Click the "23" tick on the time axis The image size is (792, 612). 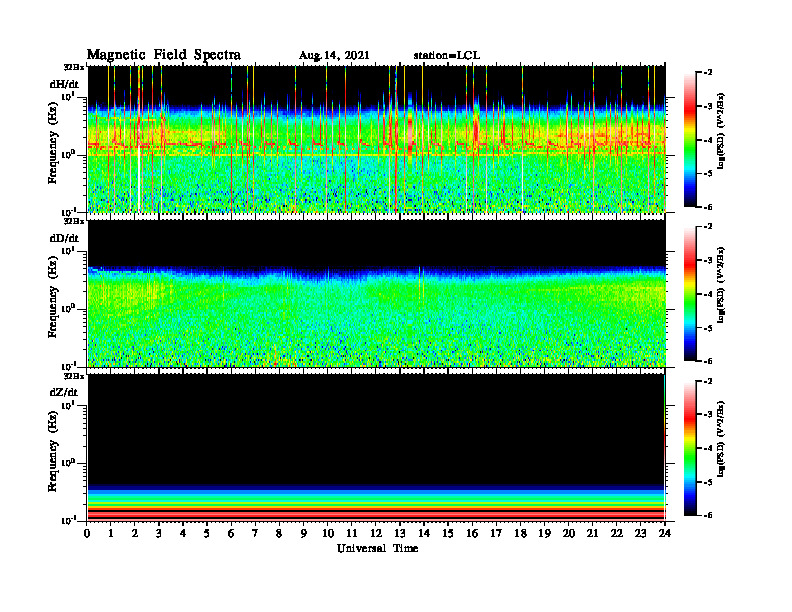tap(641, 534)
